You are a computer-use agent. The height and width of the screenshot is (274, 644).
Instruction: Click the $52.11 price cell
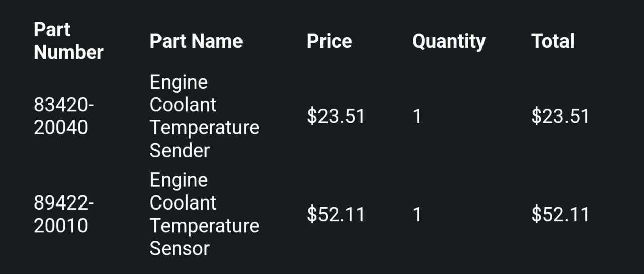(336, 214)
